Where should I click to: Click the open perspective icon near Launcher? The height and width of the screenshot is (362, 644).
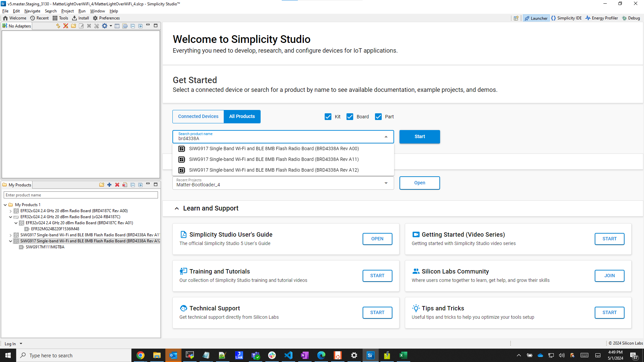coord(516,18)
